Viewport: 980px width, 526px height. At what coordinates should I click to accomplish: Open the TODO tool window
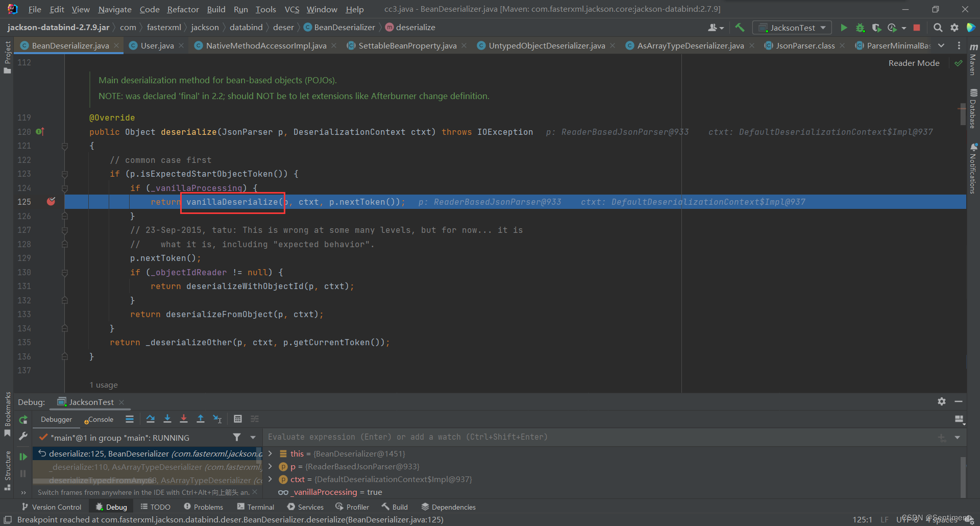(156, 507)
